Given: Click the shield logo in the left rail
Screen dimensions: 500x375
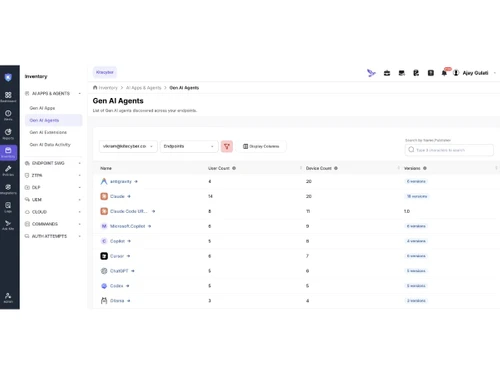Looking at the screenshot, I should point(8,77).
